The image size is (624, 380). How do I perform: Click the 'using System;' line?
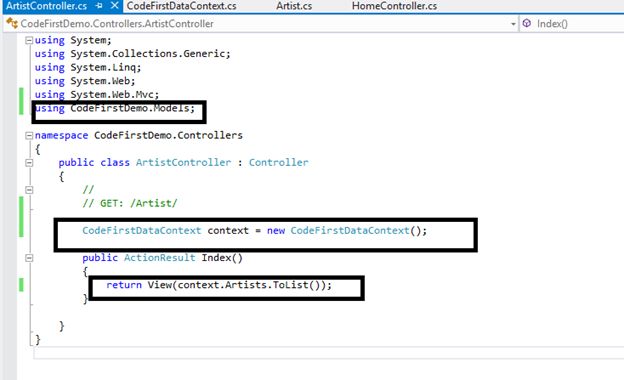pos(73,40)
